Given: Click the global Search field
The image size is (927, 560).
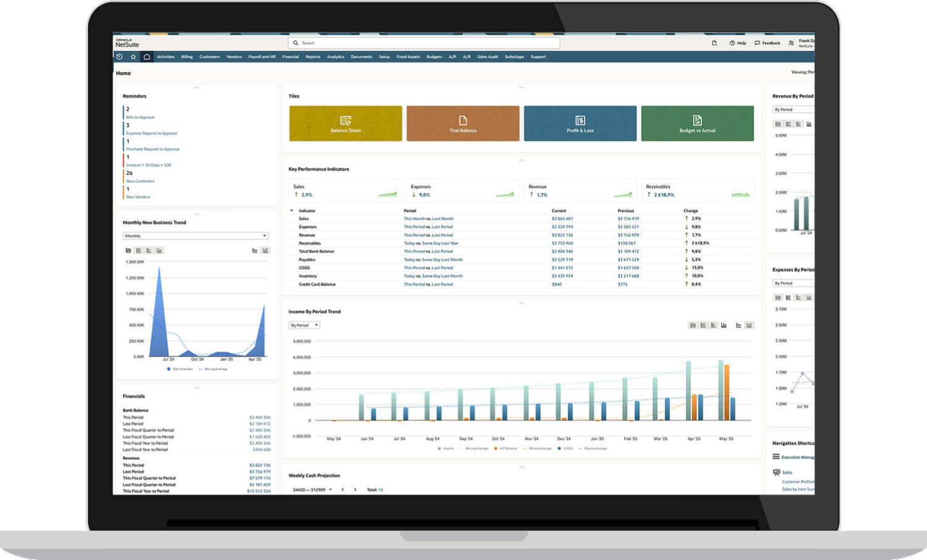Looking at the screenshot, I should (424, 43).
